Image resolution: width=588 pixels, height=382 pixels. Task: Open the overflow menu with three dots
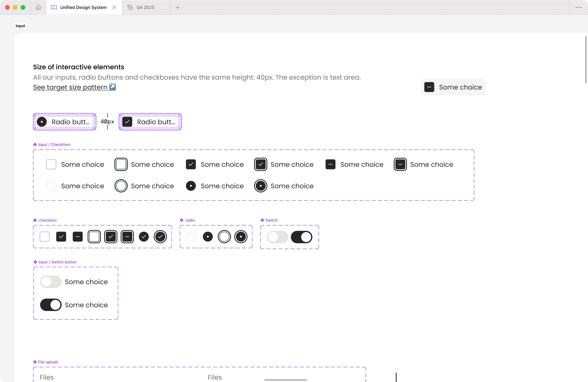(x=579, y=7)
